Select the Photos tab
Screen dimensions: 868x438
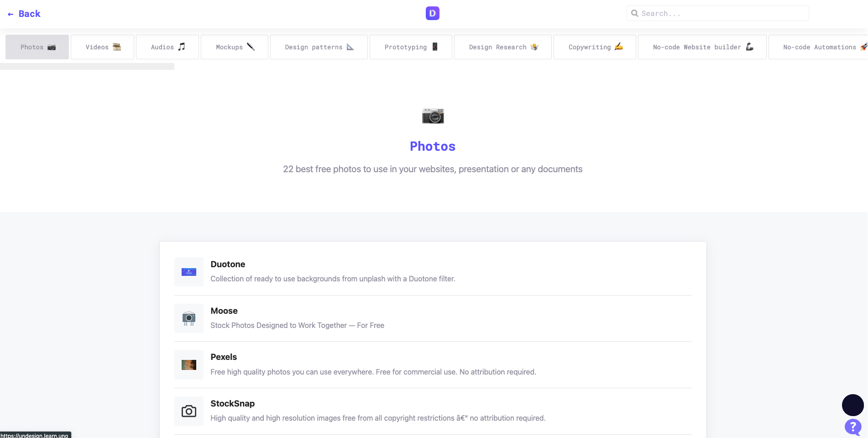point(37,47)
